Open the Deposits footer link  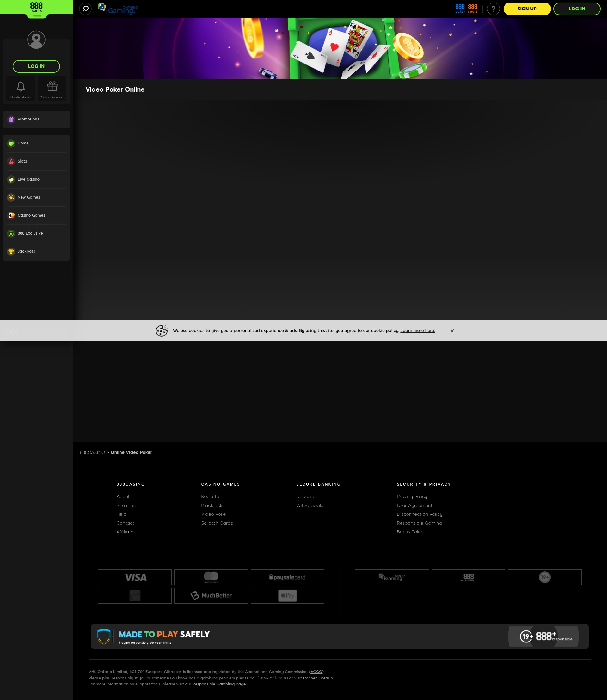[305, 496]
